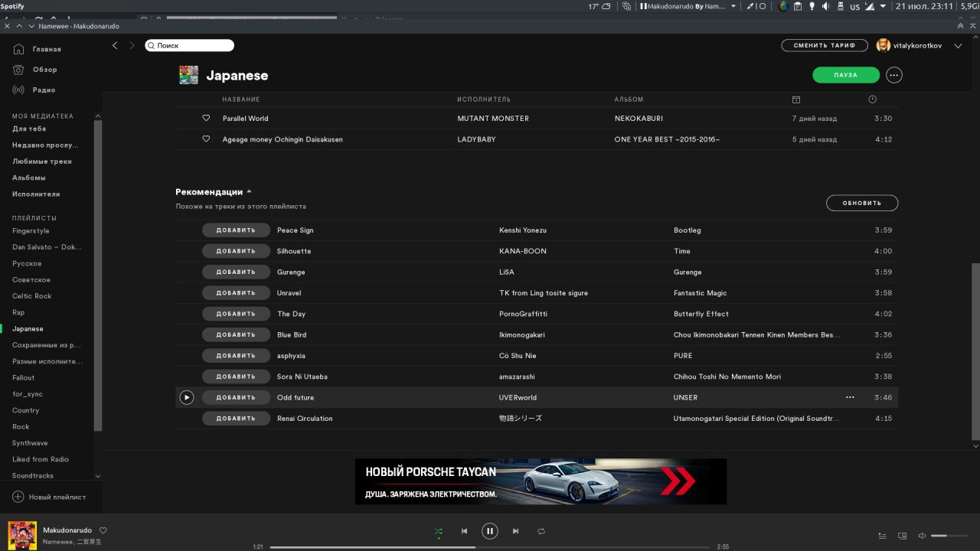Sort tracks by the date added calendar icon

(x=796, y=99)
